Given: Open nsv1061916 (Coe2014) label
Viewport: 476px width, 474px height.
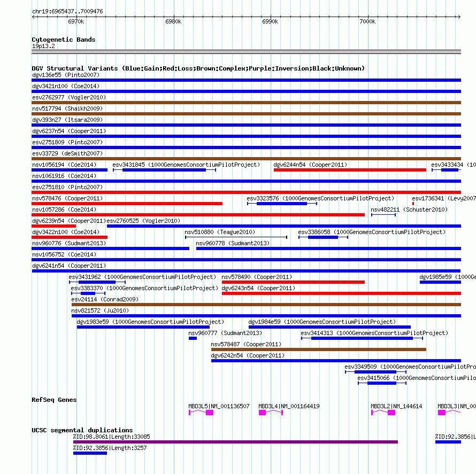Looking at the screenshot, I should tap(64, 176).
